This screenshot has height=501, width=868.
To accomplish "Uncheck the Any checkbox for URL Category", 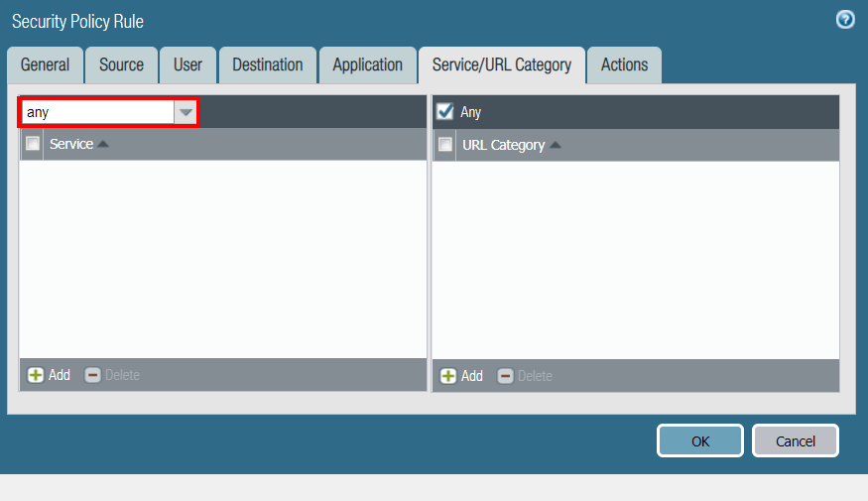I will point(445,112).
